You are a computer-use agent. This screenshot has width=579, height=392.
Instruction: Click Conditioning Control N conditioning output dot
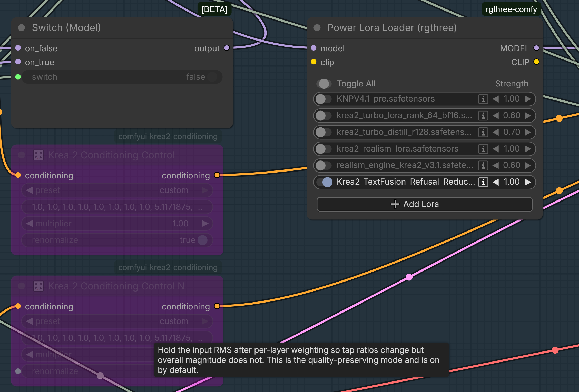click(x=217, y=306)
